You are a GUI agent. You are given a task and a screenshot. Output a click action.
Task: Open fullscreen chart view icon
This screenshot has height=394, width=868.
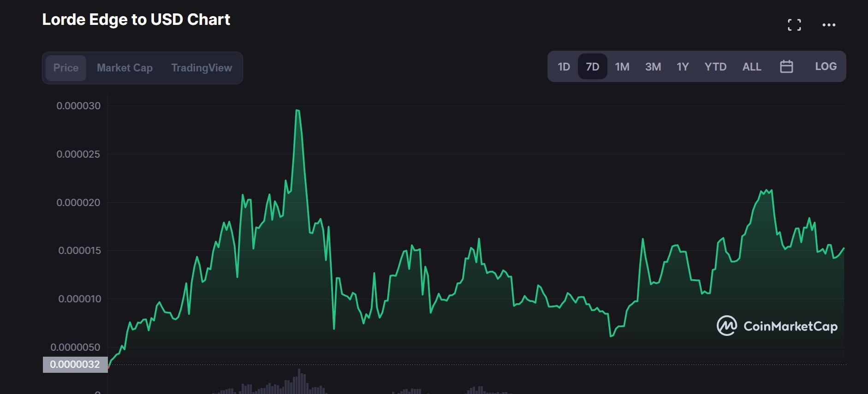click(x=794, y=25)
